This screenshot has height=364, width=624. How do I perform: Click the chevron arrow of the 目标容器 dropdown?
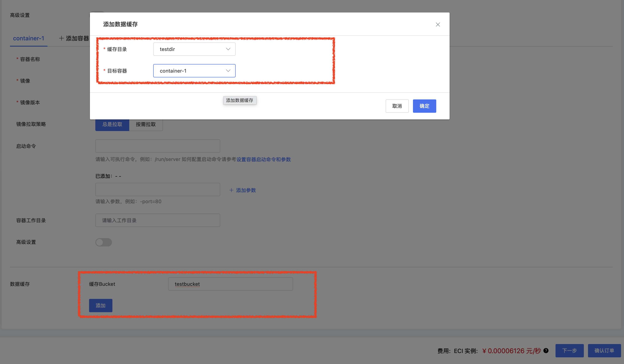click(228, 71)
